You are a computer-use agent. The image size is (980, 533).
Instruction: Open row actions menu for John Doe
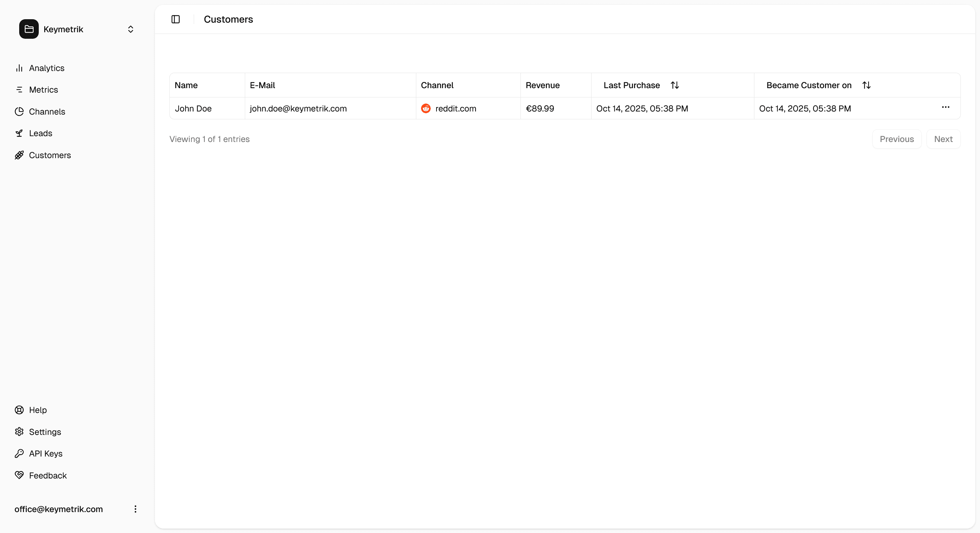coord(945,107)
